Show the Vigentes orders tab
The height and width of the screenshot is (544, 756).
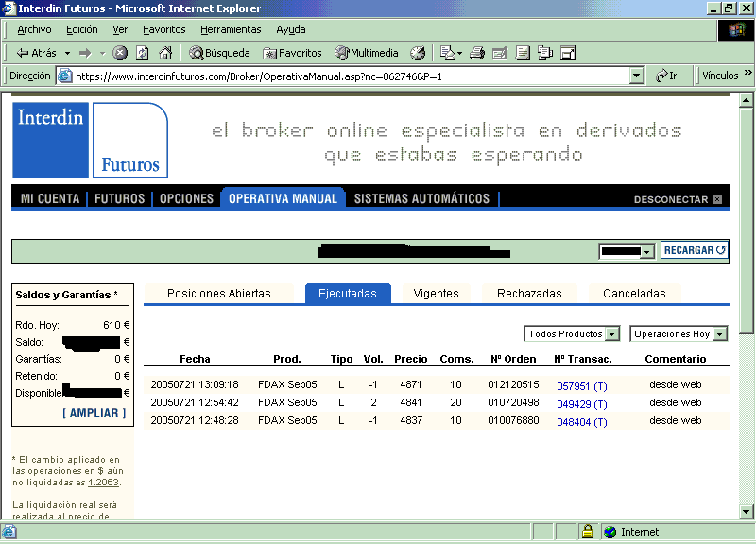pyautogui.click(x=436, y=294)
